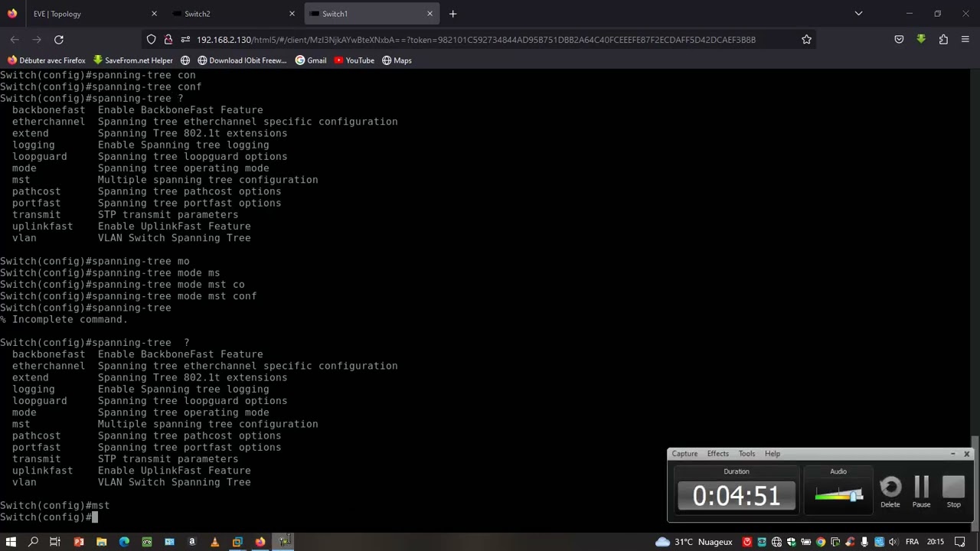Pause the screen recording

(x=922, y=492)
